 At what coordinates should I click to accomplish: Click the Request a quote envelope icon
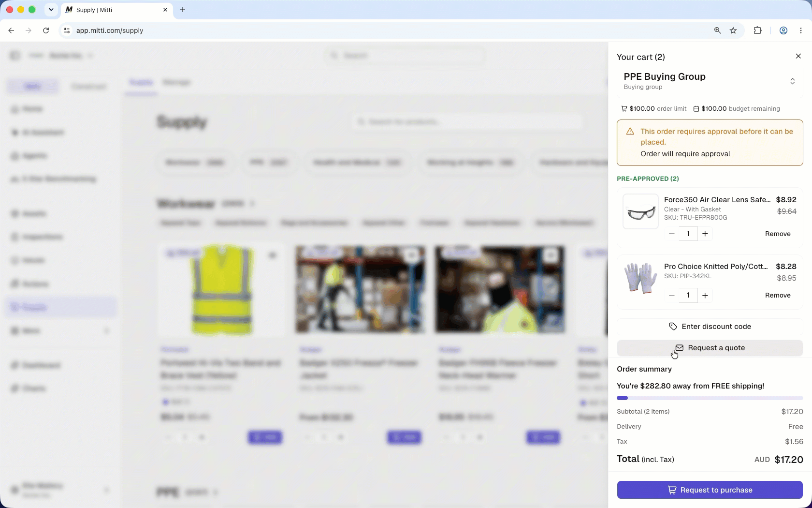(679, 348)
